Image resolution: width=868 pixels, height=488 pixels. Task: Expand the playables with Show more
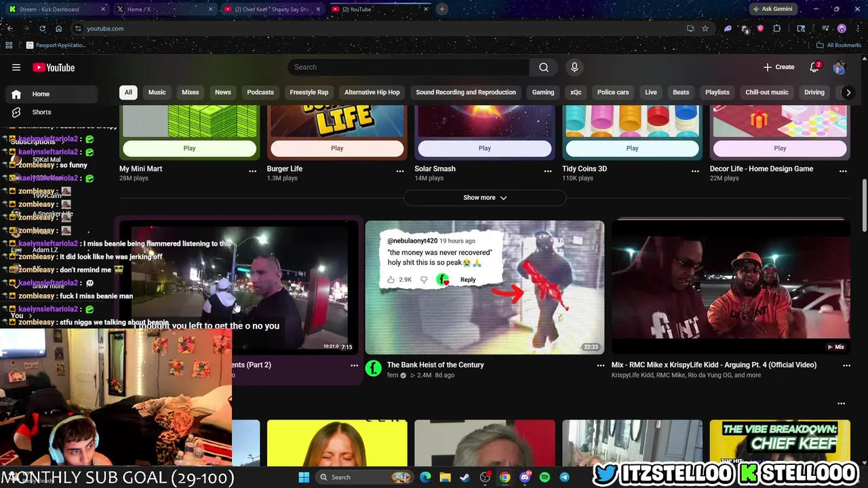pyautogui.click(x=485, y=198)
